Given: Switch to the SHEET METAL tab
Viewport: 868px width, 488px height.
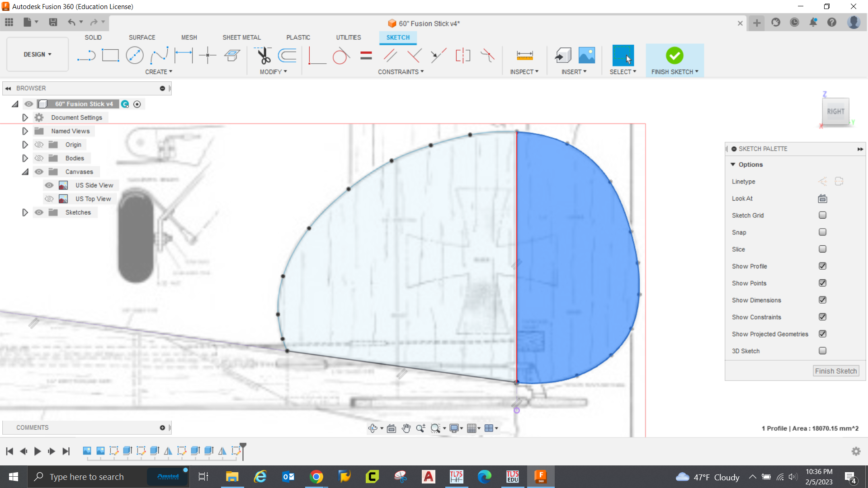Looking at the screenshot, I should 241,38.
